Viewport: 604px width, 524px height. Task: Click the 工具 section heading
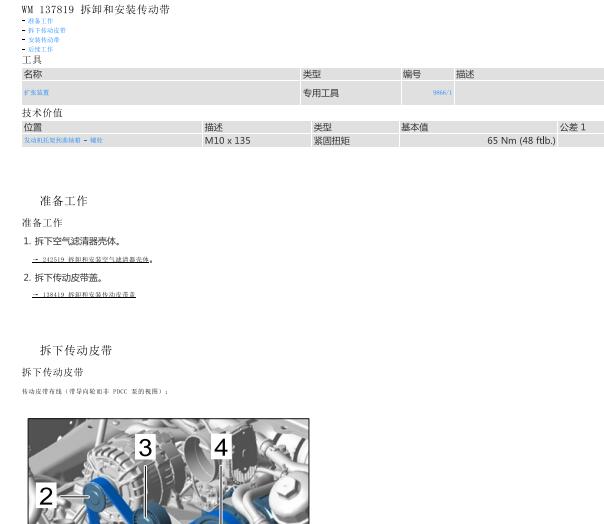(x=32, y=60)
